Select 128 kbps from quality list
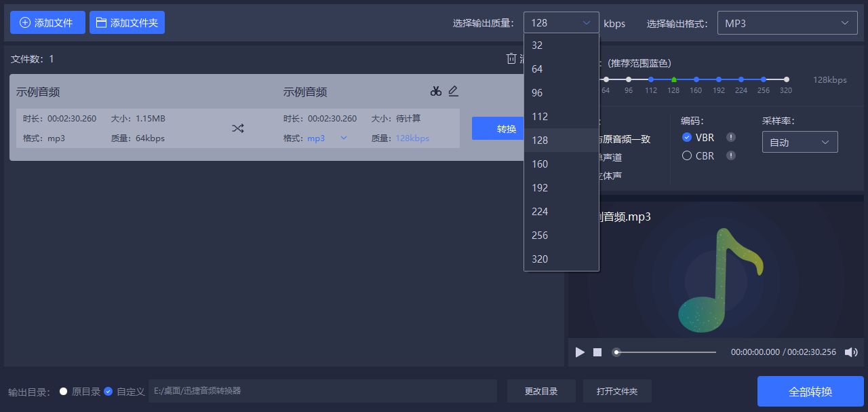 click(561, 141)
